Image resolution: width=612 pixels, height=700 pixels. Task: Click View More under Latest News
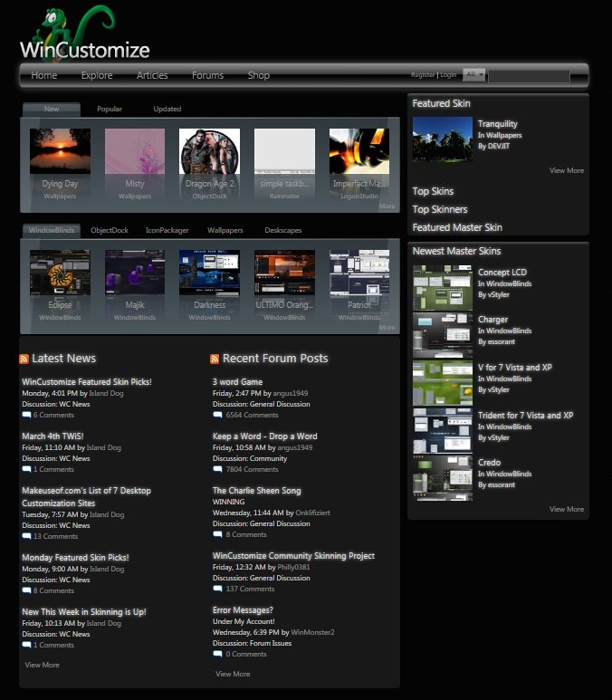[42, 666]
